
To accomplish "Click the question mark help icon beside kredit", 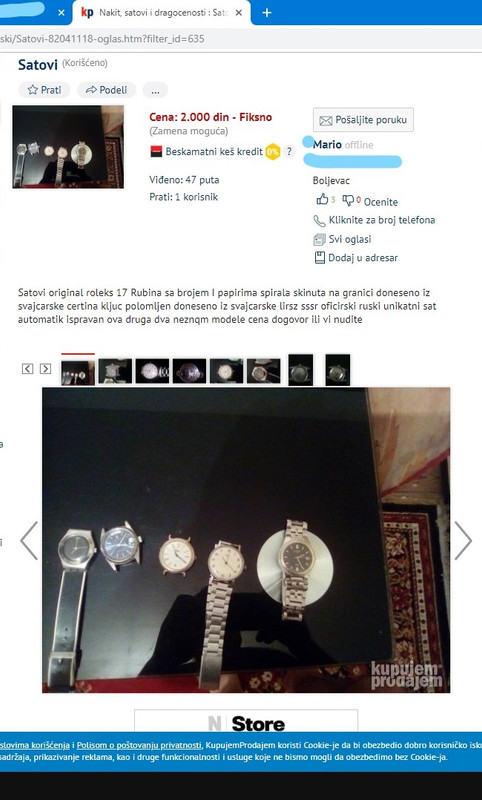I will [x=289, y=152].
